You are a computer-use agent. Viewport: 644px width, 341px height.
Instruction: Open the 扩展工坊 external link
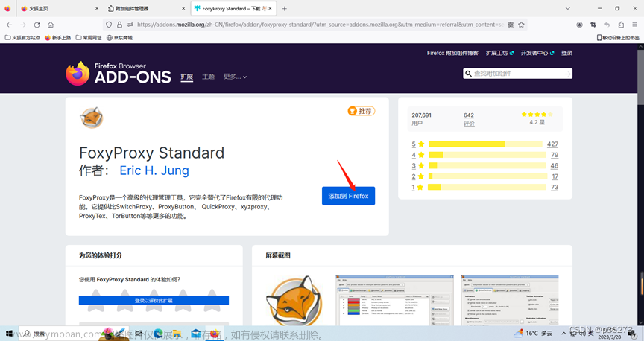point(499,53)
